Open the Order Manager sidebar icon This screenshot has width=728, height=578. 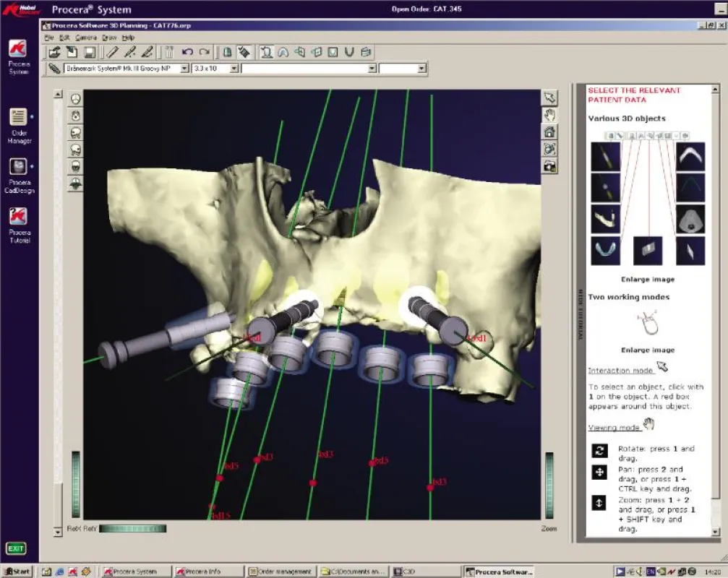[19, 117]
